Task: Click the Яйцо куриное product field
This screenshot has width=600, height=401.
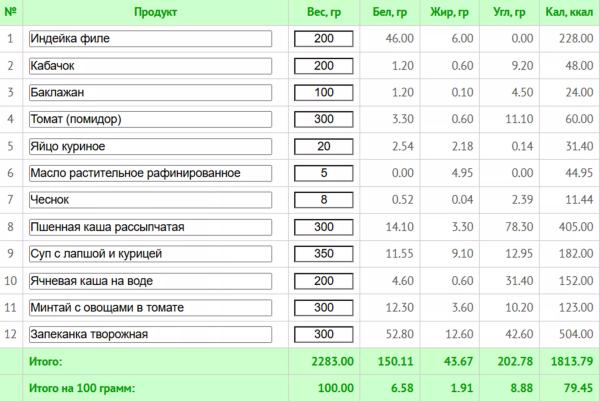Action: tap(148, 147)
